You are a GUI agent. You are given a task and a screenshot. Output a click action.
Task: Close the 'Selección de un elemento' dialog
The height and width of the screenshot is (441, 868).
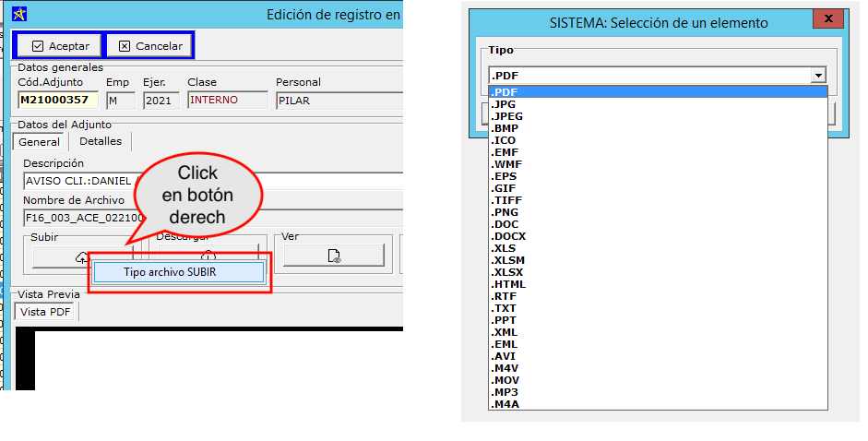tap(828, 19)
